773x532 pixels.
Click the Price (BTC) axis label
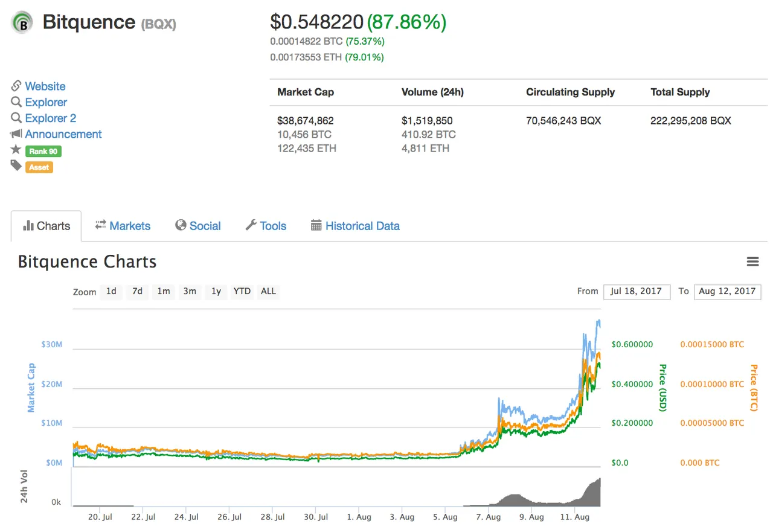click(x=754, y=388)
